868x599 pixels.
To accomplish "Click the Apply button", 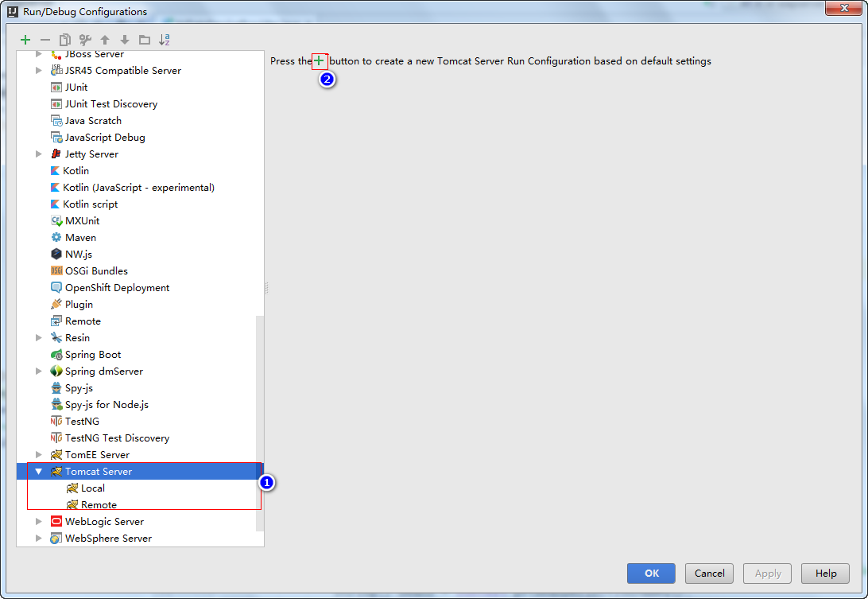I will (767, 574).
